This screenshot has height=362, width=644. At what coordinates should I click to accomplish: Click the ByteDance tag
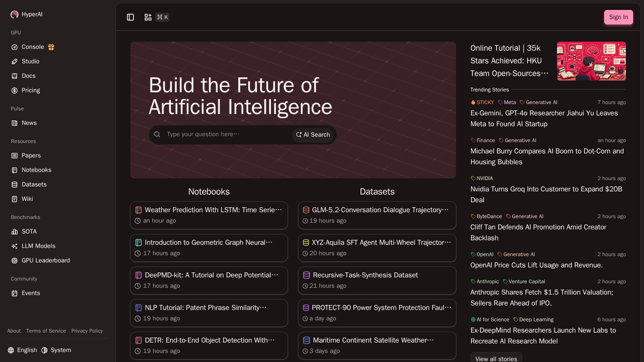(x=486, y=216)
